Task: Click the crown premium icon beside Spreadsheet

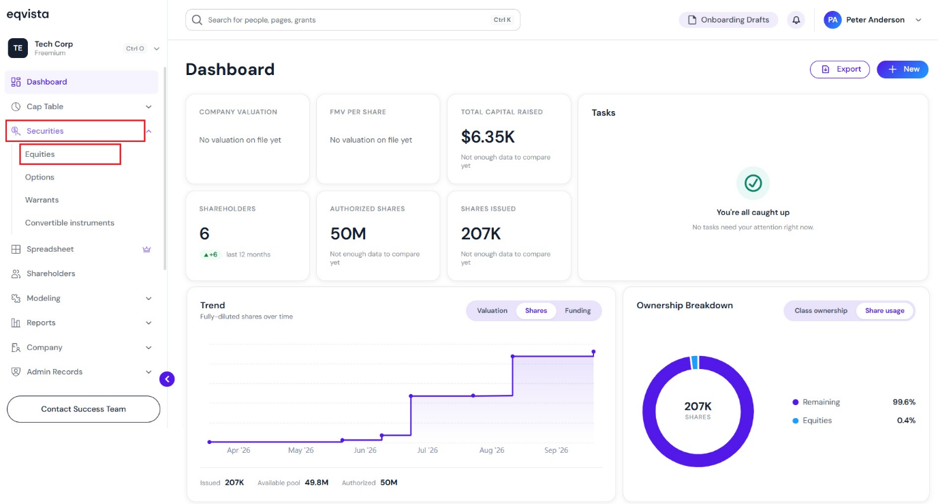Action: 147,249
